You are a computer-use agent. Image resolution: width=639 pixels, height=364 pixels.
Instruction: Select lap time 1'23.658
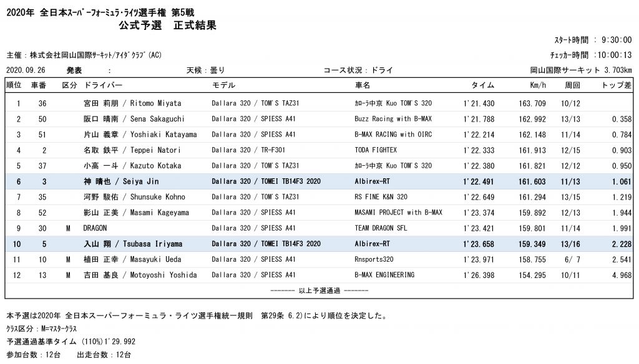(x=479, y=244)
